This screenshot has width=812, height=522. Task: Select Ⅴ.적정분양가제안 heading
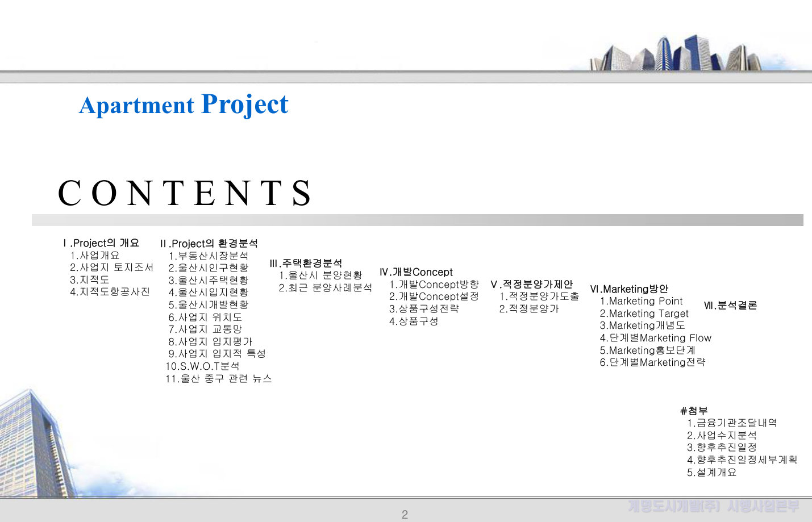[x=532, y=285]
